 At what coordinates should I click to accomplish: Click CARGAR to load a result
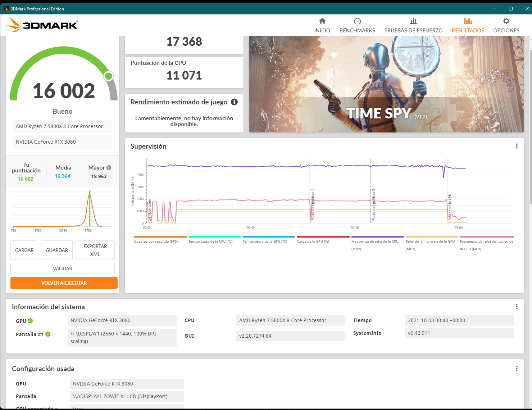pyautogui.click(x=24, y=250)
